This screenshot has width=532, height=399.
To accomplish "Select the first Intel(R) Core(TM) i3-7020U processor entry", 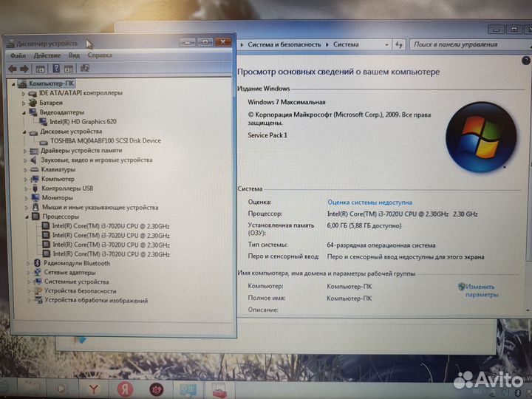I will [x=111, y=226].
